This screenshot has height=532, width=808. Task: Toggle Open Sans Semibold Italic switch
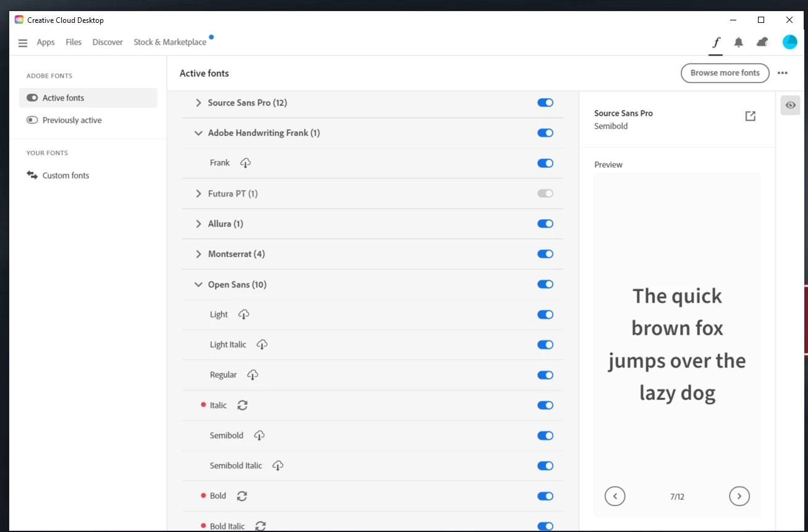[545, 466]
